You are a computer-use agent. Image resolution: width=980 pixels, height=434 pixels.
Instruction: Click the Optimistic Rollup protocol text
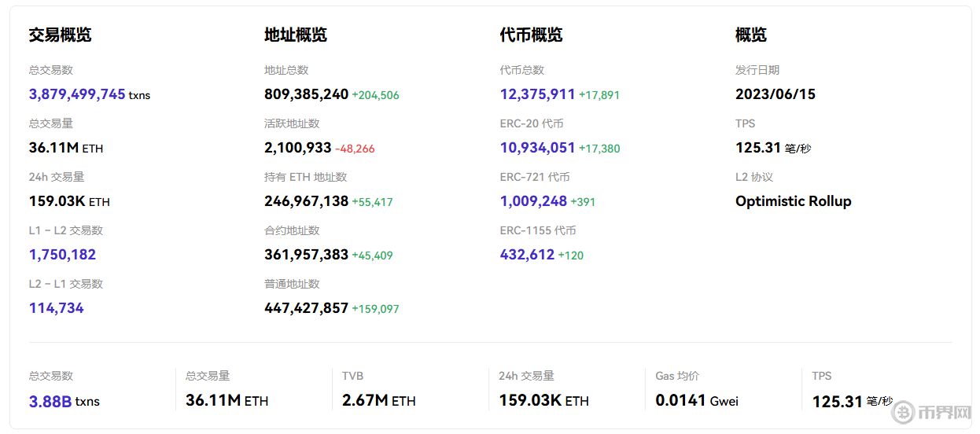point(793,201)
